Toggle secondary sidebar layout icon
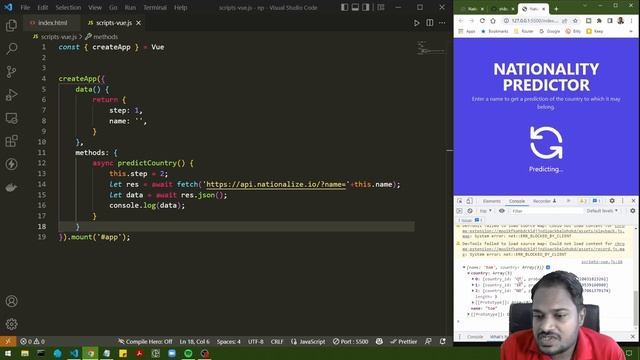This screenshot has width=640, height=360. (366, 7)
